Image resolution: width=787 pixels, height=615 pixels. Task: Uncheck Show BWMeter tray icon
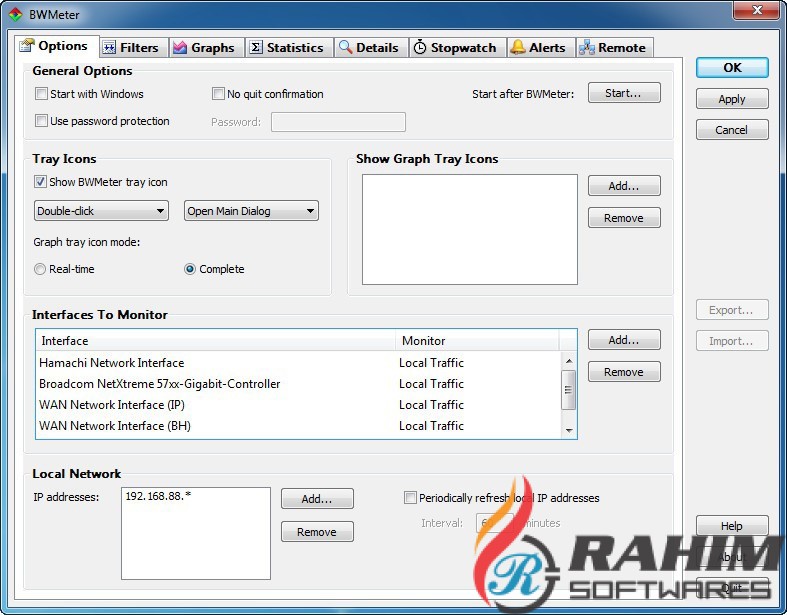click(x=40, y=182)
